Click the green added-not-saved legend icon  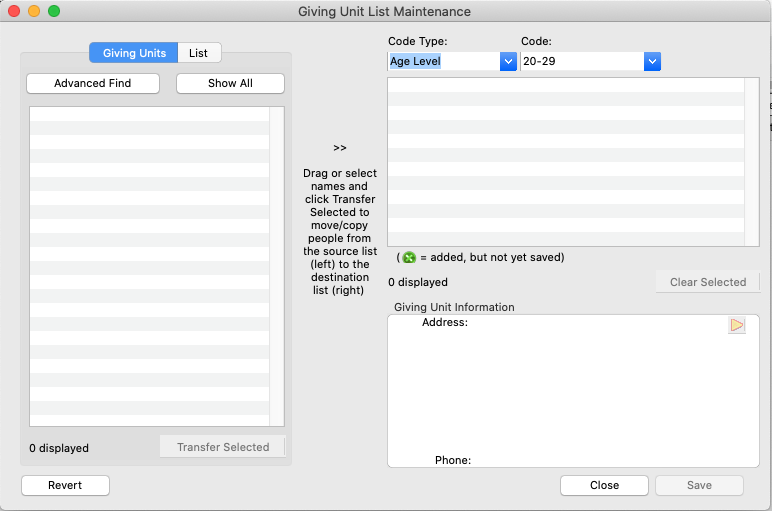point(409,257)
